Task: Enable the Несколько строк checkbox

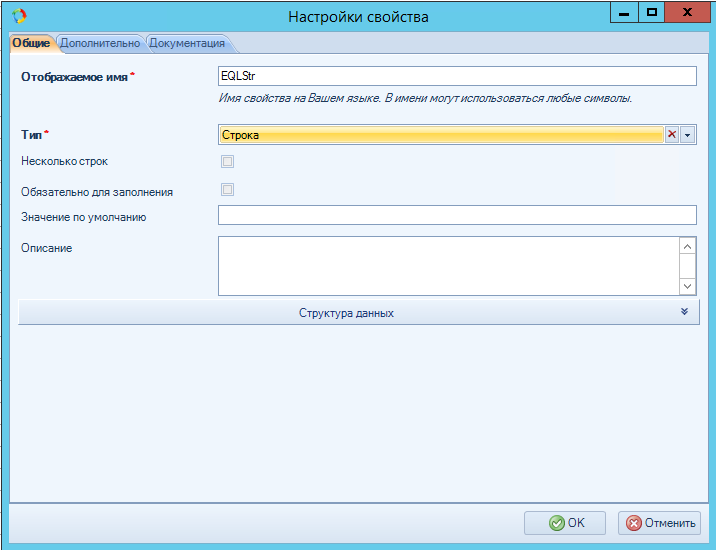Action: [x=227, y=161]
